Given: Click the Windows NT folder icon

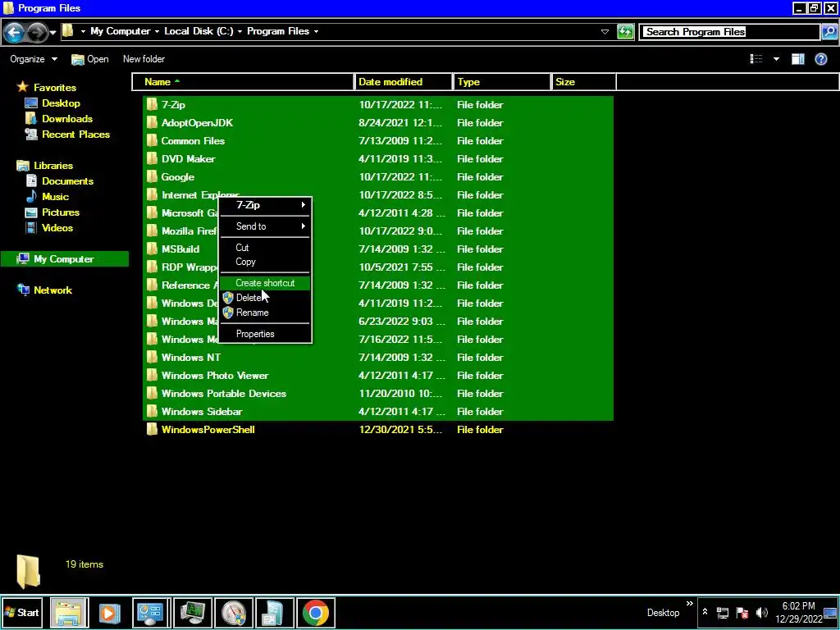Looking at the screenshot, I should pos(152,358).
